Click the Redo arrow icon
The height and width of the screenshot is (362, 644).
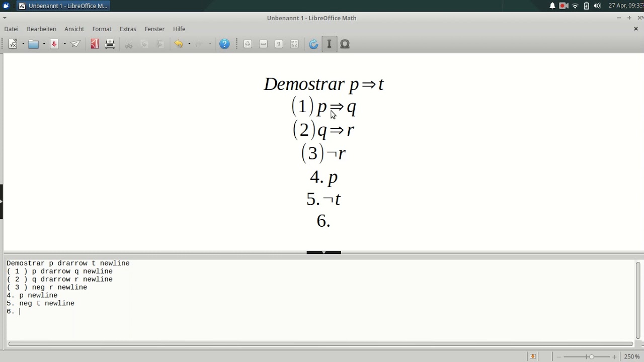pyautogui.click(x=200, y=44)
